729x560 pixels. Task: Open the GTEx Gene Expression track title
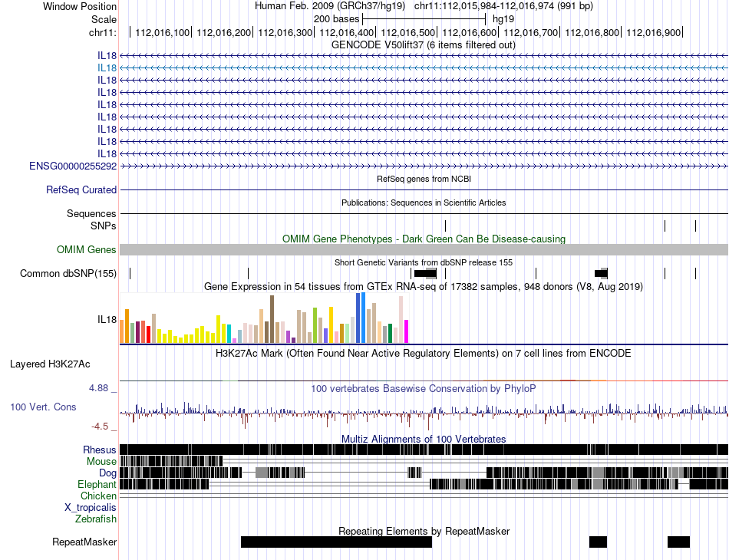tap(424, 286)
